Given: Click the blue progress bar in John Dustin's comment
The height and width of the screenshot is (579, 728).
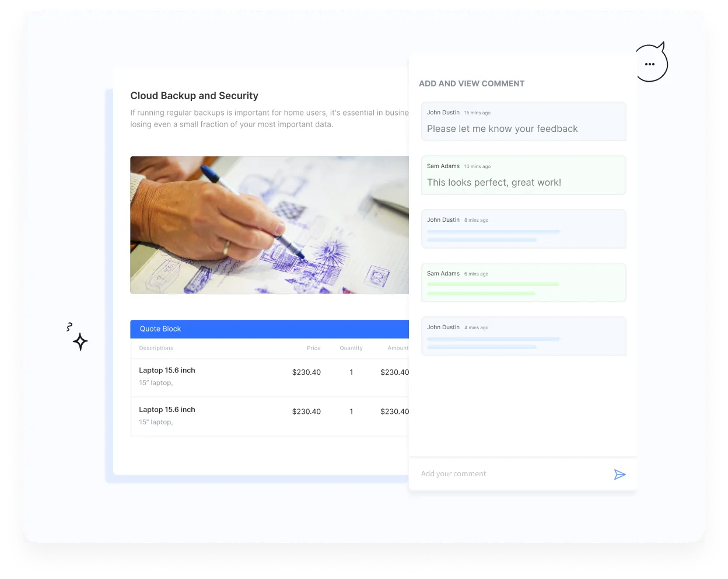Looking at the screenshot, I should (493, 232).
